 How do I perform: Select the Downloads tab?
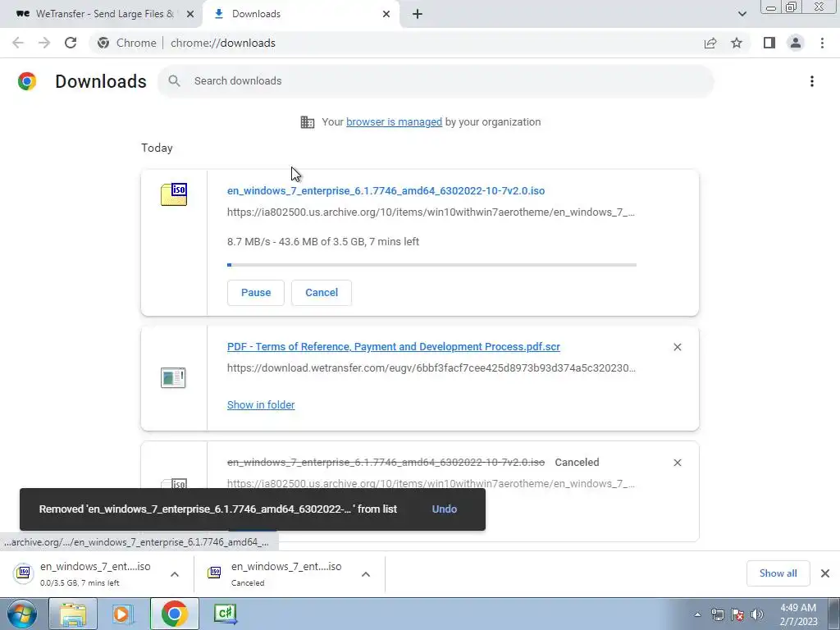tap(303, 14)
